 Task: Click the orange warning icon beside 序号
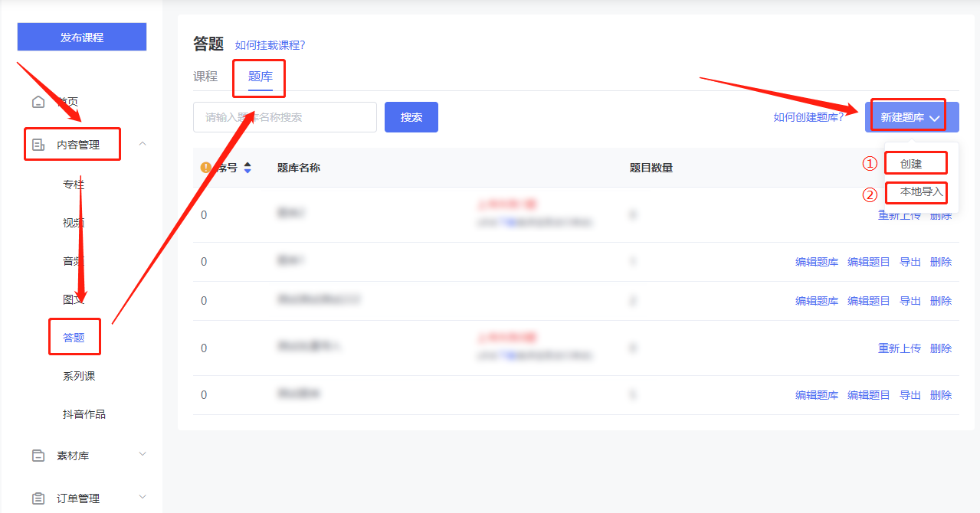[205, 168]
